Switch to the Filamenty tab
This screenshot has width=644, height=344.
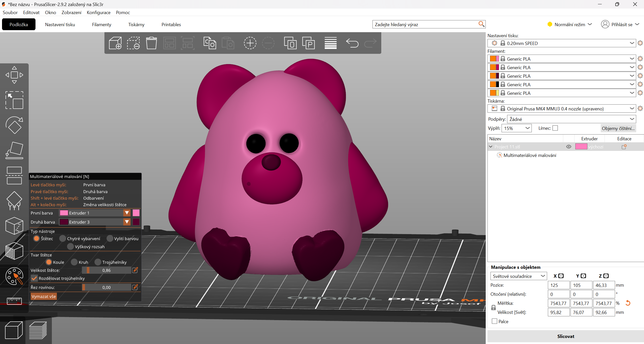tap(101, 25)
